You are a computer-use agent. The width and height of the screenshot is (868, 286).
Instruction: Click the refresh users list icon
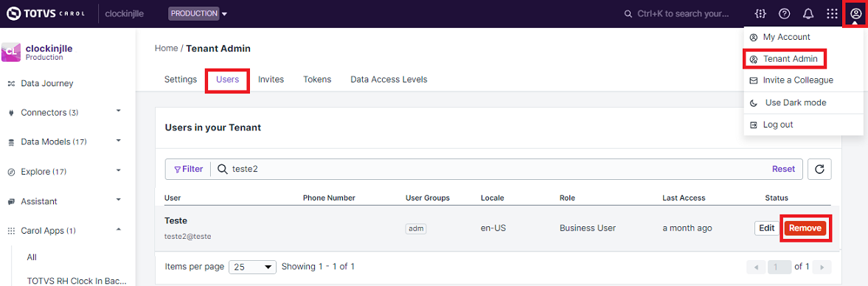coord(819,170)
